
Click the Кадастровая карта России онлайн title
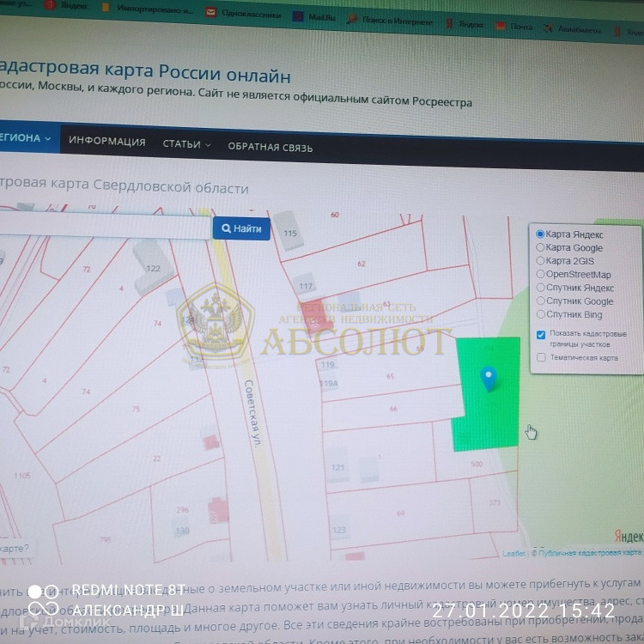[x=144, y=71]
